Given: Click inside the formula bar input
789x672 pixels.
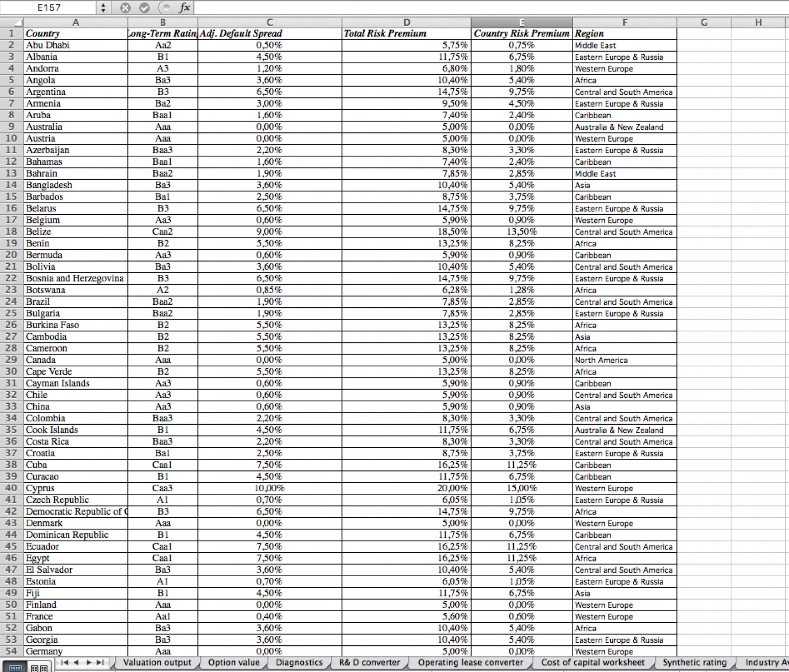Looking at the screenshot, I should [491, 8].
